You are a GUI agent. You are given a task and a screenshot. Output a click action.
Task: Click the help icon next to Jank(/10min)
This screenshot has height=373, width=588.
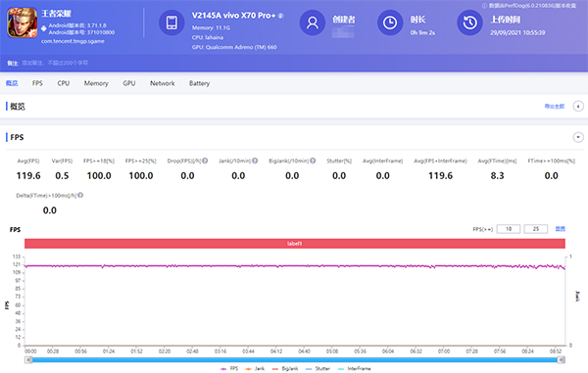pyautogui.click(x=255, y=161)
